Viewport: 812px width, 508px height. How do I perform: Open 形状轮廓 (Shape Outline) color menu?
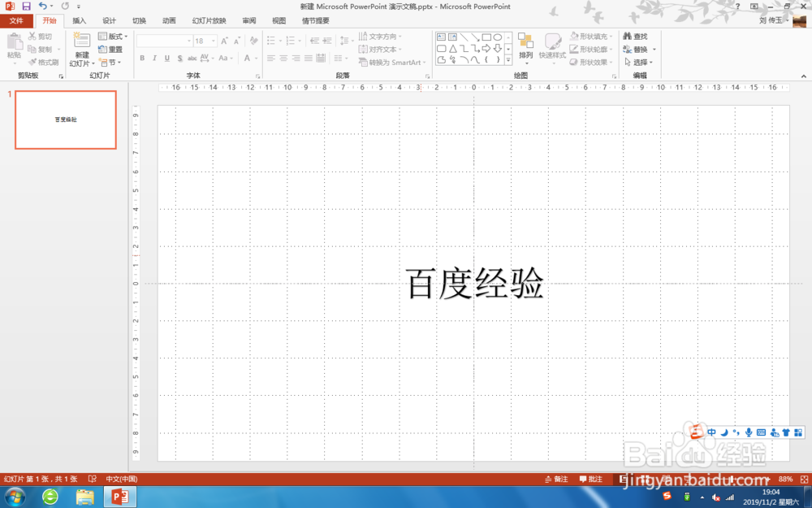point(591,50)
